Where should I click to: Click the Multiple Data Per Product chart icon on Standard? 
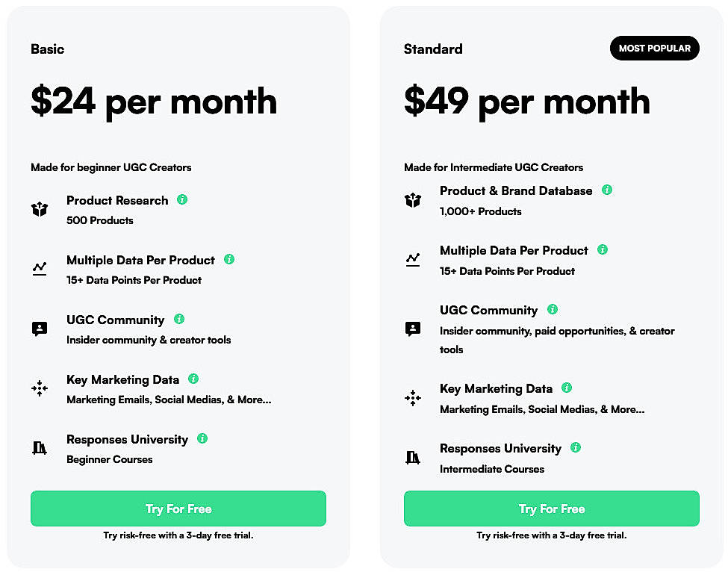413,259
